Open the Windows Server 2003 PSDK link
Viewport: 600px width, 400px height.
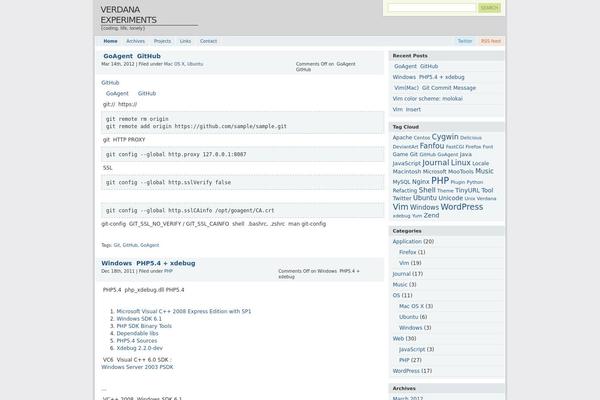(137, 367)
